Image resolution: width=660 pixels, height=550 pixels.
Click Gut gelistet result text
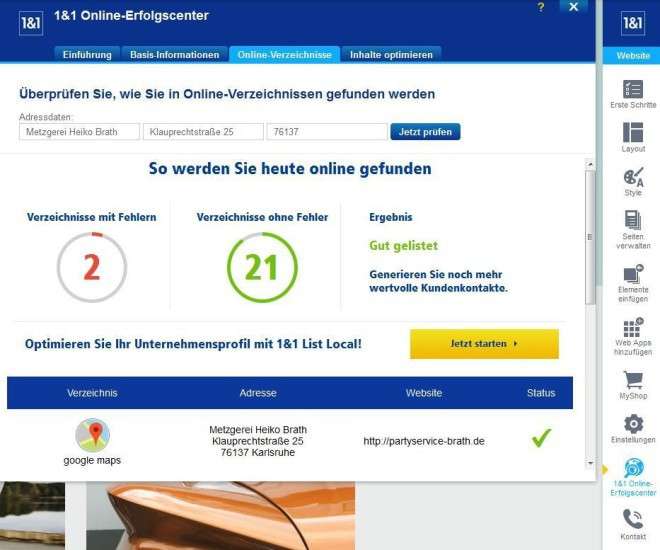point(404,246)
